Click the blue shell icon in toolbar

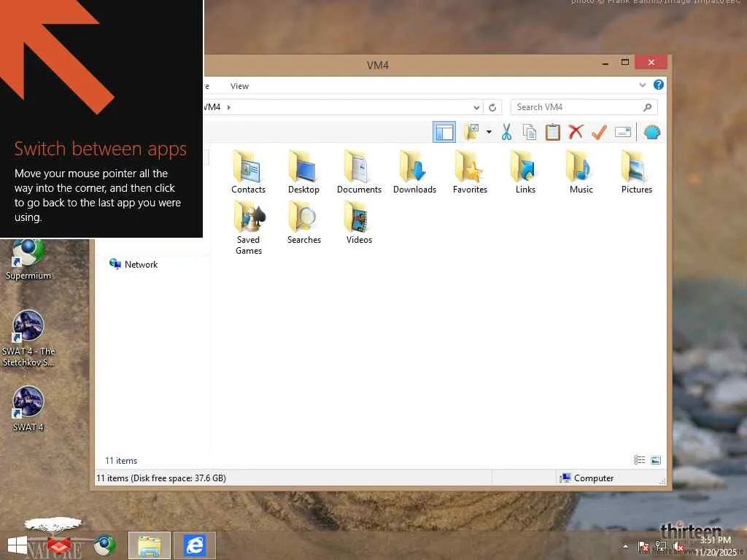tap(651, 132)
